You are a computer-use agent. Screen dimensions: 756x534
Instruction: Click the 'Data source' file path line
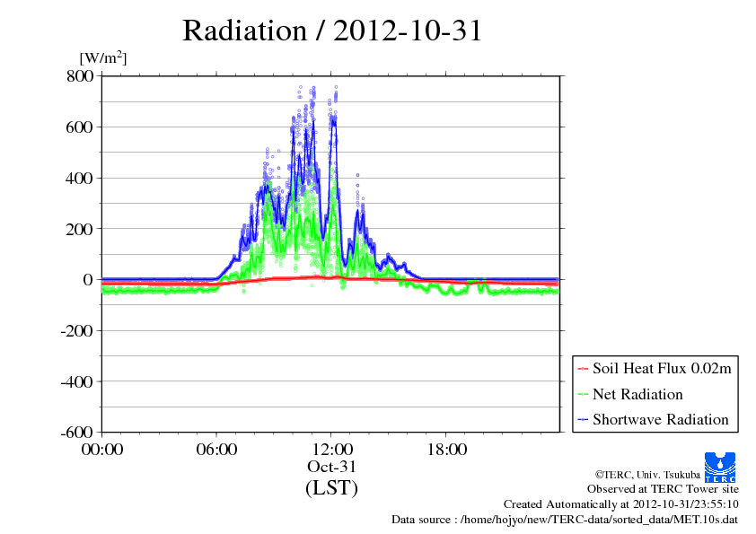[565, 520]
